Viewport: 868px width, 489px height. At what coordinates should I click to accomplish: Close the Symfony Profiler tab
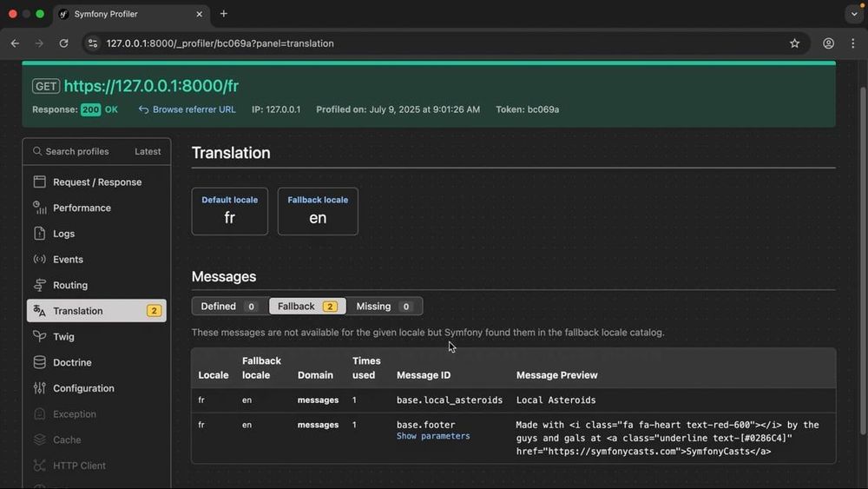[200, 14]
